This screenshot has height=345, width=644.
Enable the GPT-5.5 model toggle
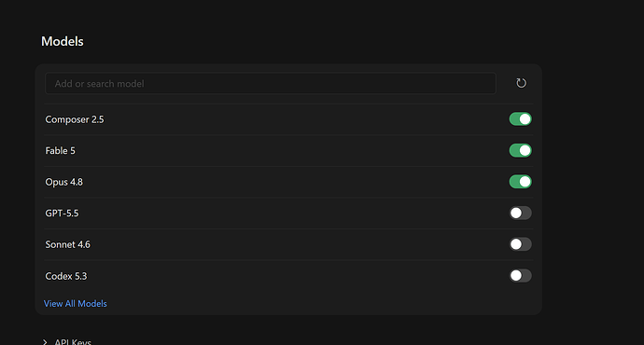[x=521, y=213]
